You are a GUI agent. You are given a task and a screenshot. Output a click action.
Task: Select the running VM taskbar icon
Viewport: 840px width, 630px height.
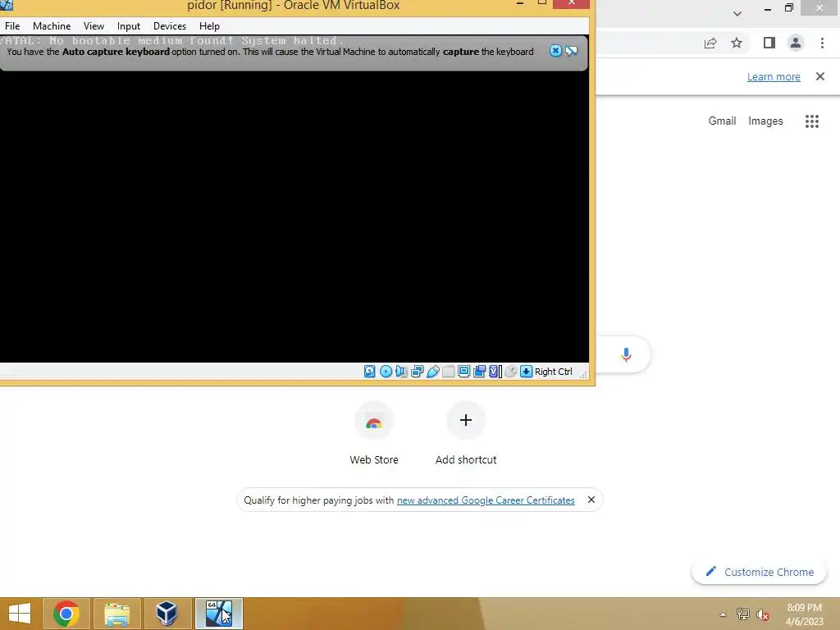point(218,614)
